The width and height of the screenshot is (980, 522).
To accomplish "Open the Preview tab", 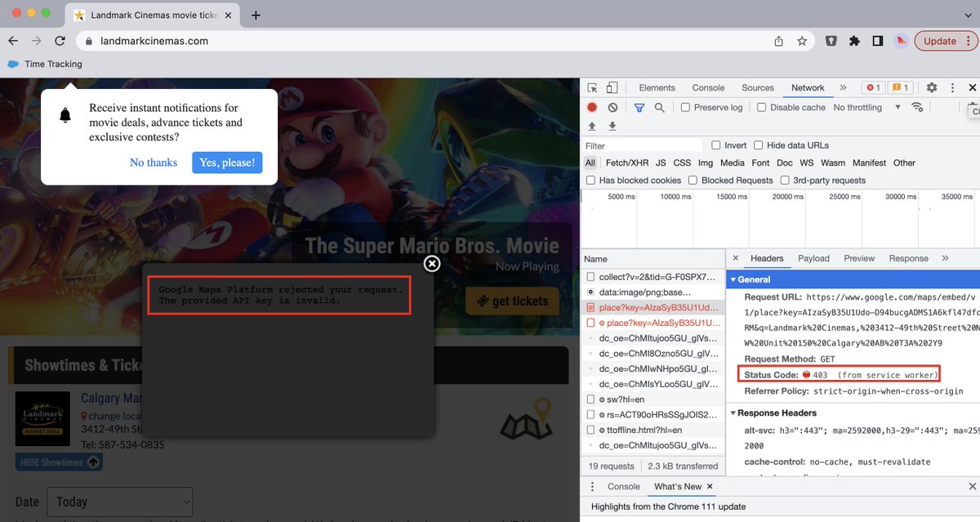I will (859, 258).
